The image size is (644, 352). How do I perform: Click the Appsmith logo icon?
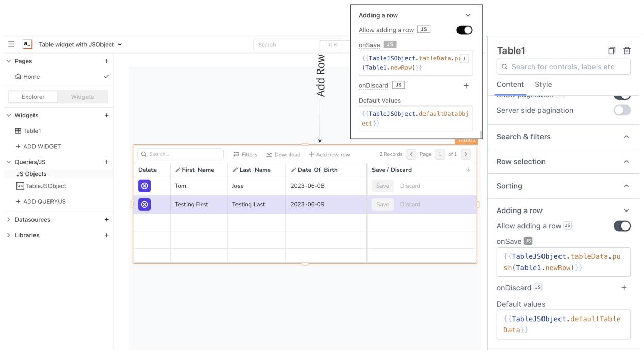[28, 44]
